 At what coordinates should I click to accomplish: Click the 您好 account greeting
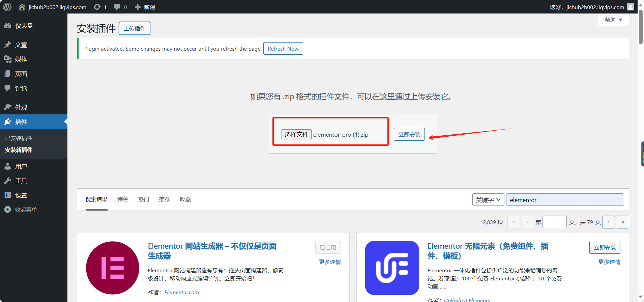click(587, 7)
